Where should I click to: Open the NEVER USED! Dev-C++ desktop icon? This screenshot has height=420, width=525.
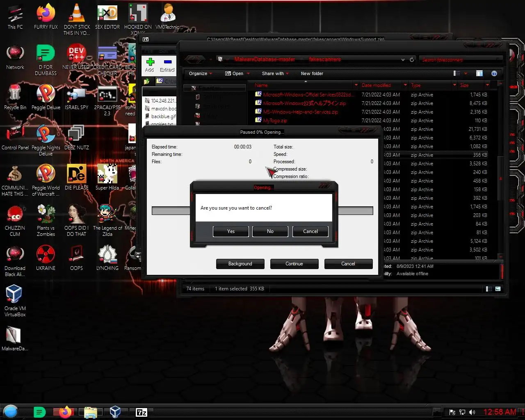77,57
